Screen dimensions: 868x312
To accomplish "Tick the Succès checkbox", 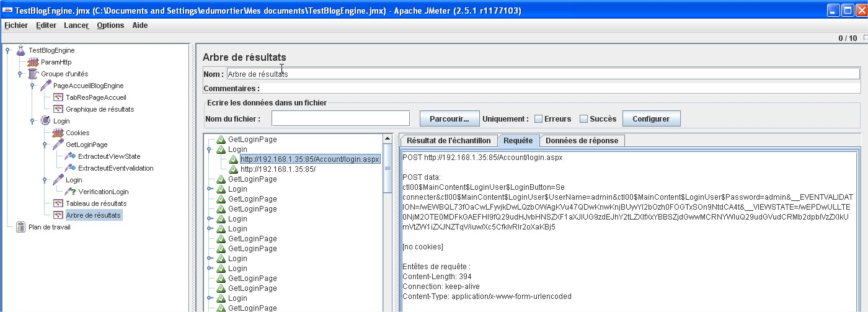I will click(583, 119).
